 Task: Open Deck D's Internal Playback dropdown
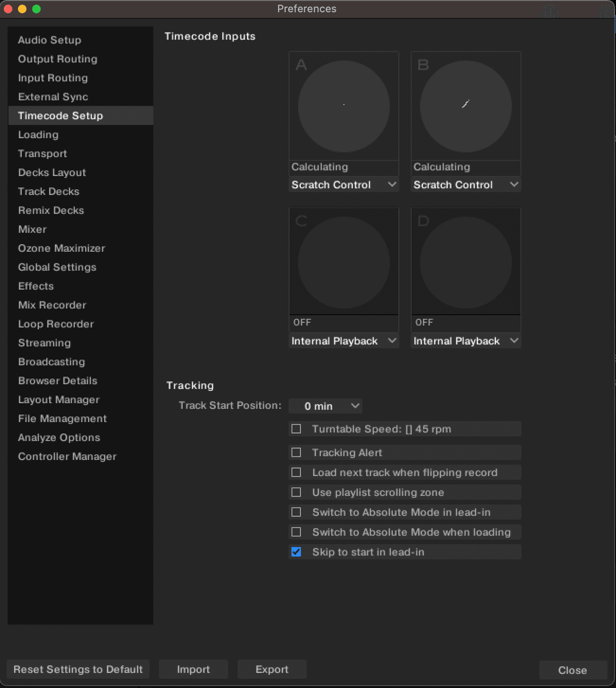pyautogui.click(x=465, y=340)
